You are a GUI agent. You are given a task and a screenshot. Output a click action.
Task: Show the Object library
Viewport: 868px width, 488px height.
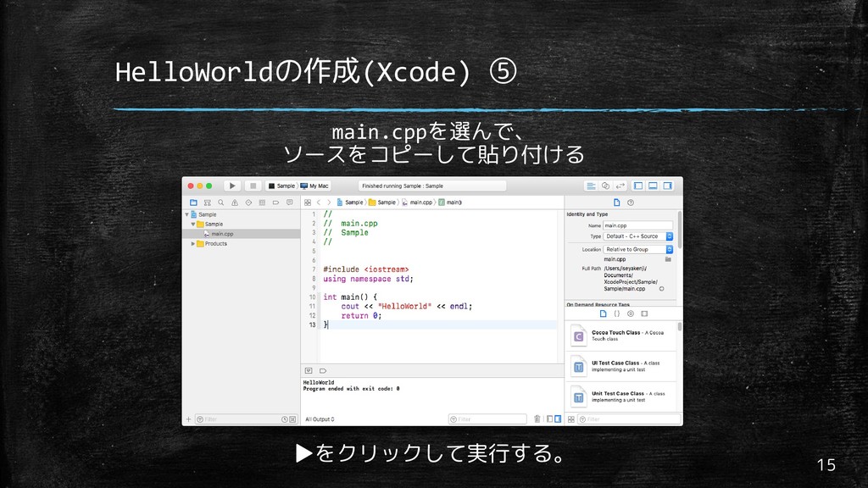pos(631,313)
